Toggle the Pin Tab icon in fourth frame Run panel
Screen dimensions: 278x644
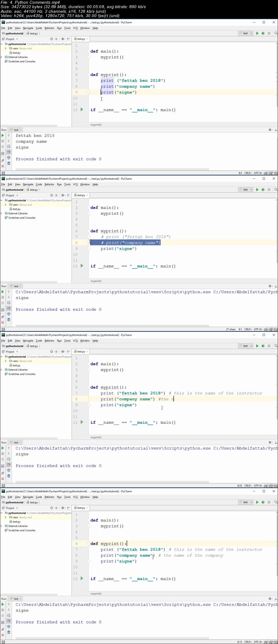pyautogui.click(x=3, y=630)
